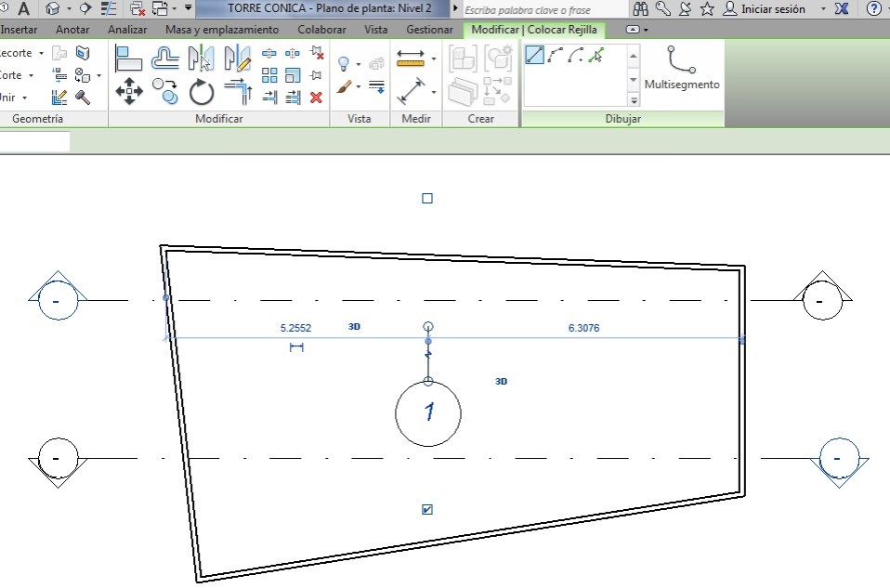Viewport: 890px width, 588px height.
Task: Open the Medir dimension tool dropdown arrow
Action: 433,59
